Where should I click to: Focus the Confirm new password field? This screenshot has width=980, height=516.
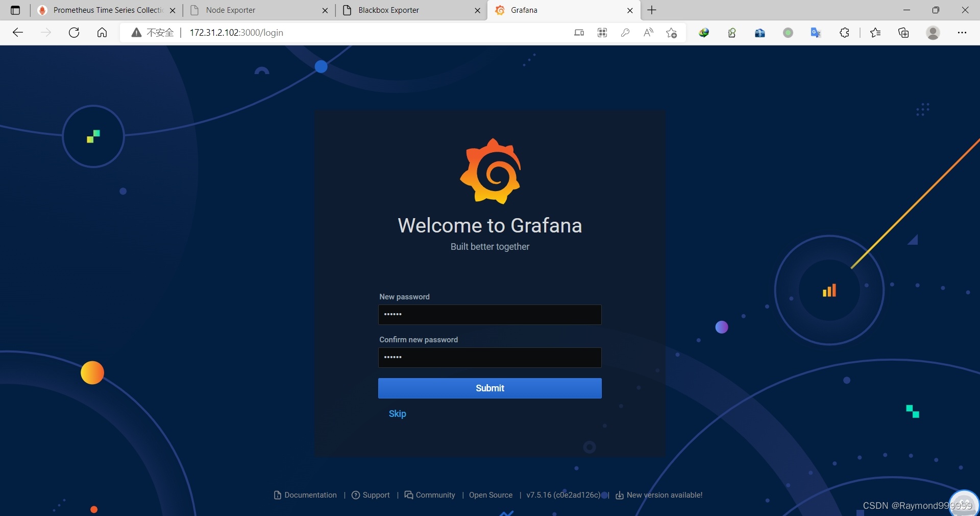click(489, 358)
